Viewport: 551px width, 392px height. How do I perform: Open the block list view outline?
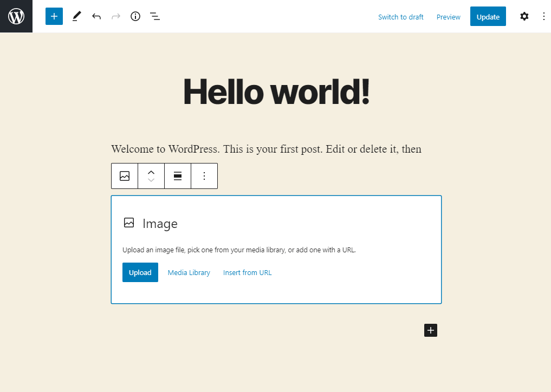(x=155, y=16)
